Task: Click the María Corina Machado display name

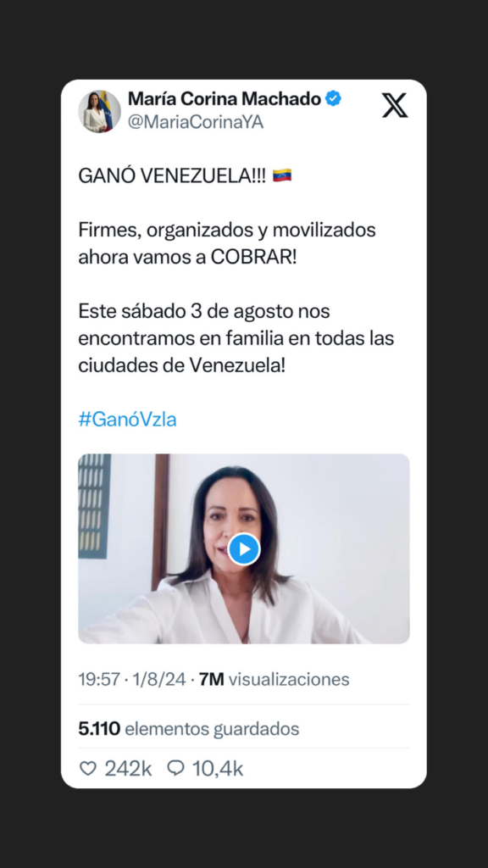Action: [x=224, y=99]
